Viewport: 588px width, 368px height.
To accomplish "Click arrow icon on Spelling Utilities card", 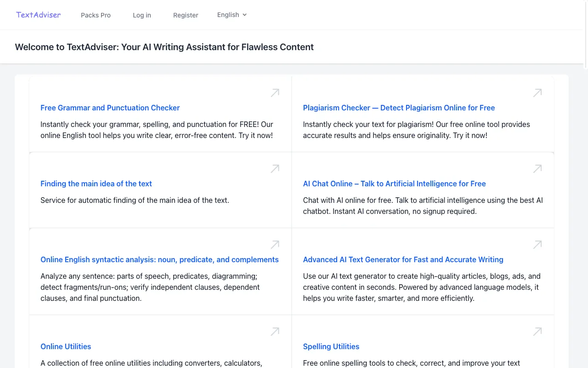I will (537, 332).
